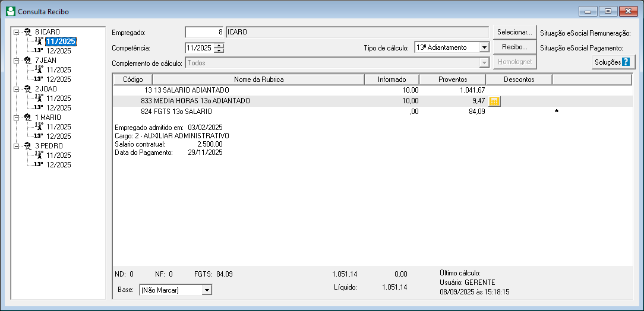The height and width of the screenshot is (311, 644).
Task: Collapse the 2 JOAO tree node
Action: click(x=16, y=88)
